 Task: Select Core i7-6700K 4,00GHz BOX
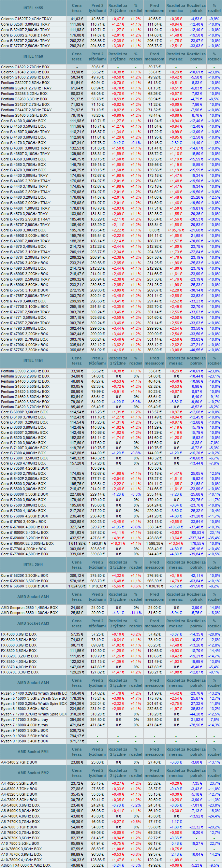25,527
